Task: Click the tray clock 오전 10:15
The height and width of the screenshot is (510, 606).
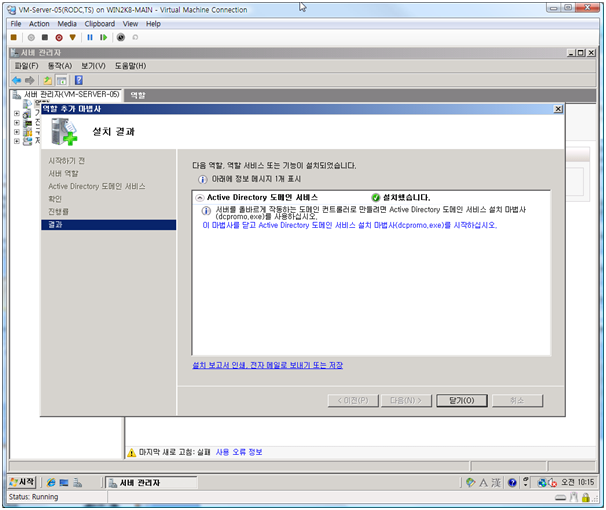Action: tap(577, 482)
